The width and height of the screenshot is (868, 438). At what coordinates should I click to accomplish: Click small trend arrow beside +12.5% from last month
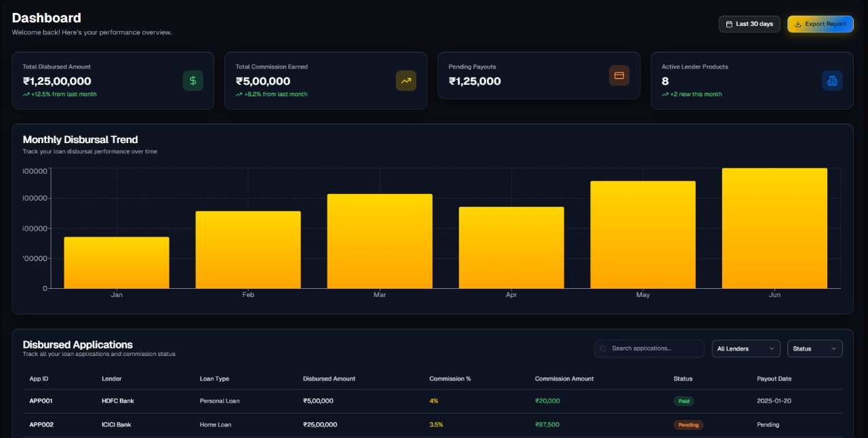click(x=26, y=94)
